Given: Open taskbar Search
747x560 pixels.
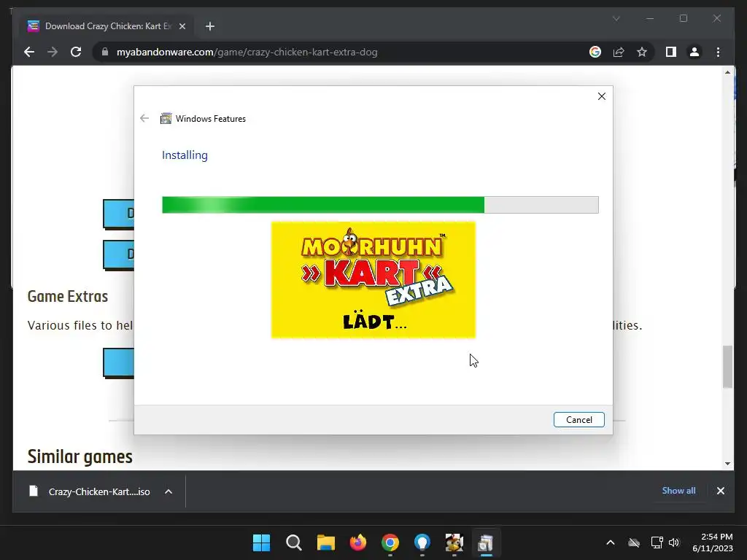Looking at the screenshot, I should [x=293, y=542].
